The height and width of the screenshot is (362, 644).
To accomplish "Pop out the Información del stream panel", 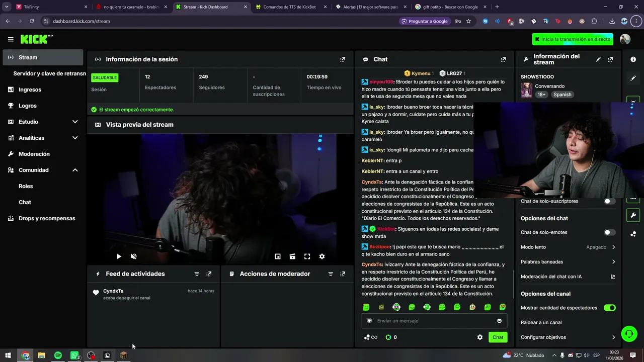I will tap(610, 59).
